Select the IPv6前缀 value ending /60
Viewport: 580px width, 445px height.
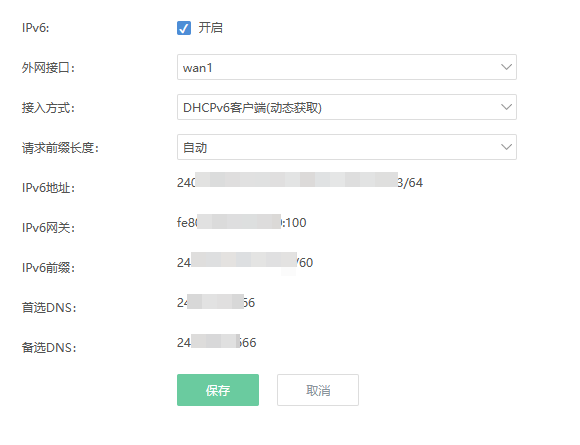pyautogui.click(x=245, y=262)
